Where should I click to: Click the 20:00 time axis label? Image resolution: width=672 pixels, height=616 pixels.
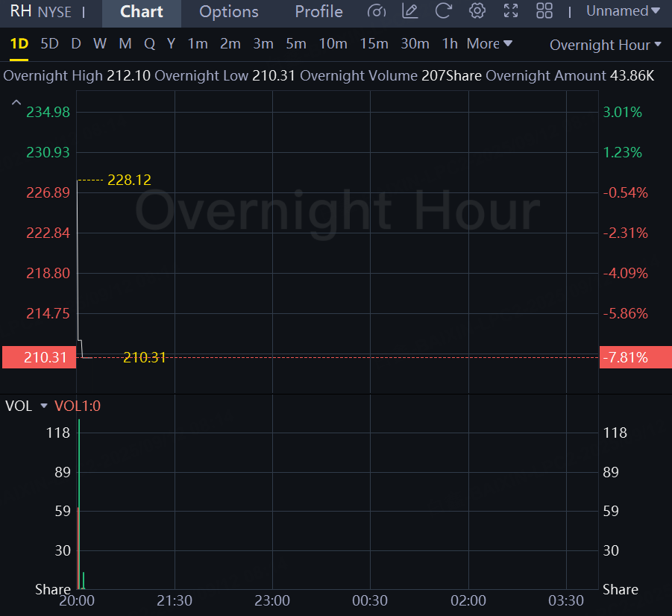point(77,600)
